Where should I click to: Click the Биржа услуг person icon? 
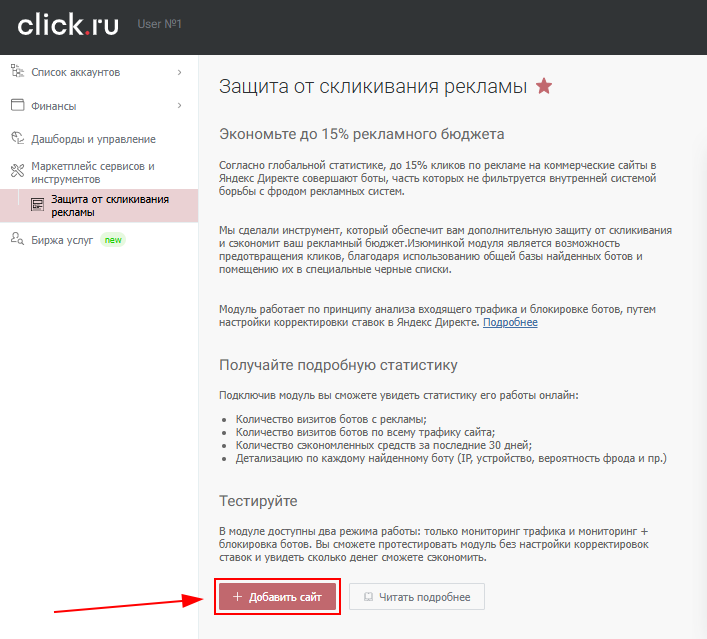point(16,239)
